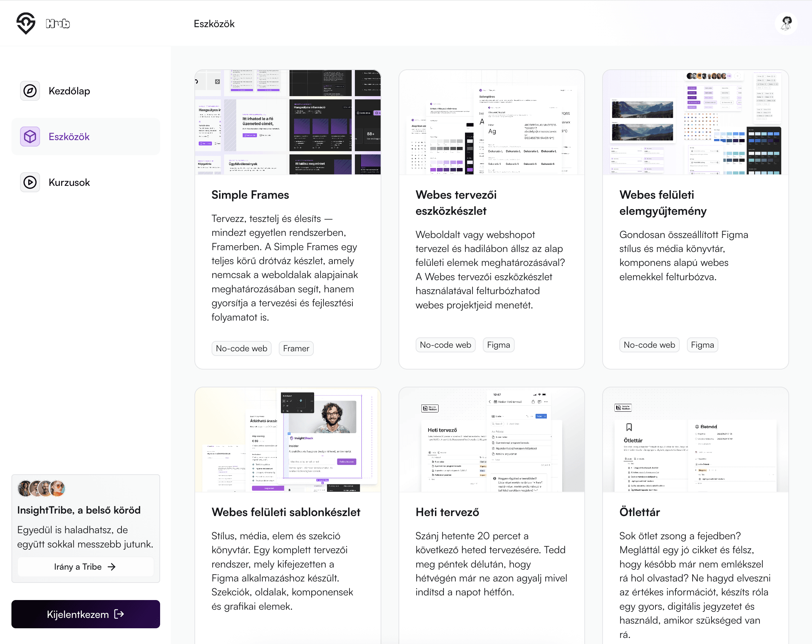Image resolution: width=812 pixels, height=644 pixels.
Task: Click the compass icon beside Kezdőlap
Action: (x=30, y=91)
